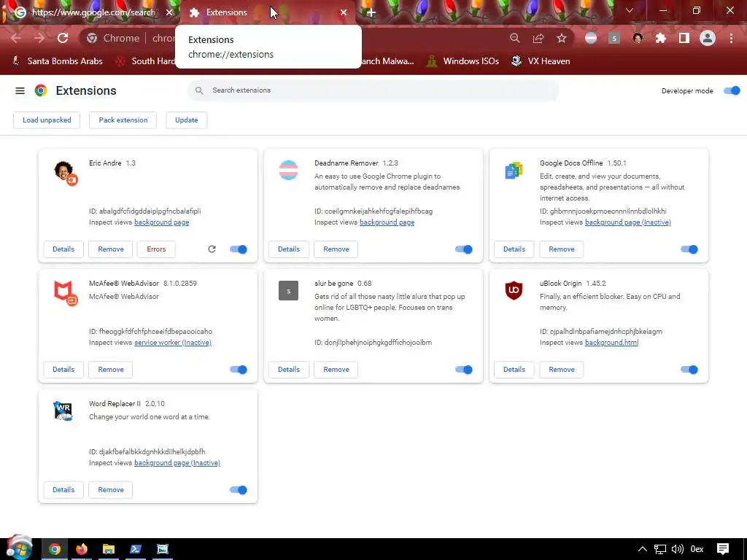Viewport: 747px width, 560px height.
Task: Open slur be gone toolbar extension icon
Action: click(614, 38)
